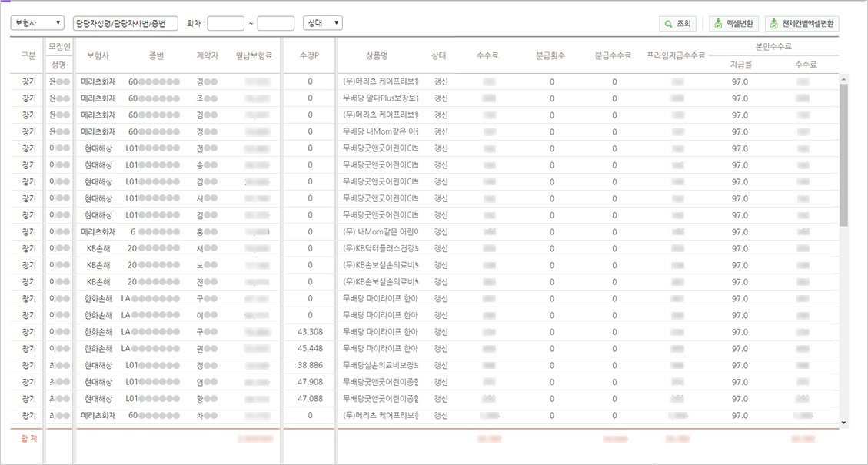Click the 상태 column header
868x465 pixels.
(x=439, y=55)
